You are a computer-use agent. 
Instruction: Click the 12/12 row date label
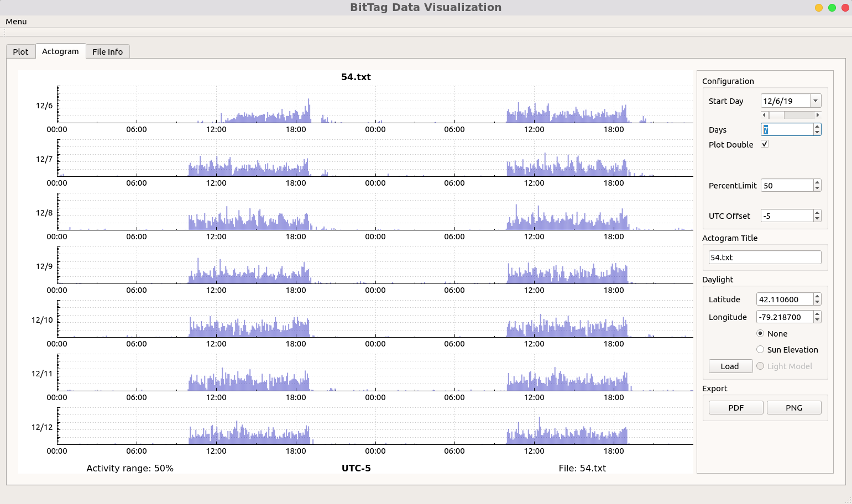tap(42, 427)
